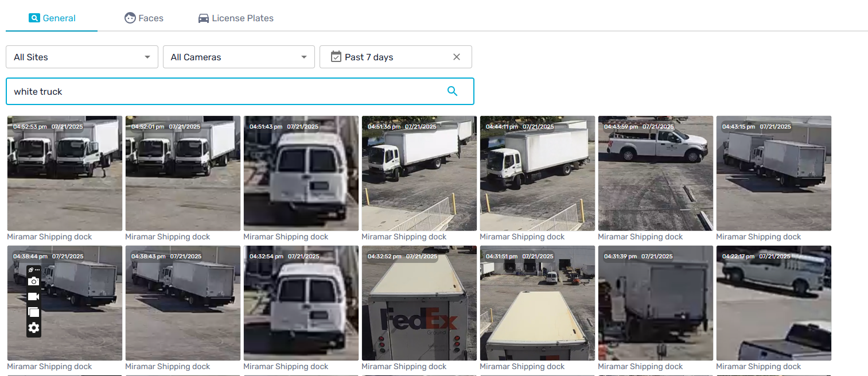
Task: Click the link icon atop the floating toolbar
Action: point(32,270)
